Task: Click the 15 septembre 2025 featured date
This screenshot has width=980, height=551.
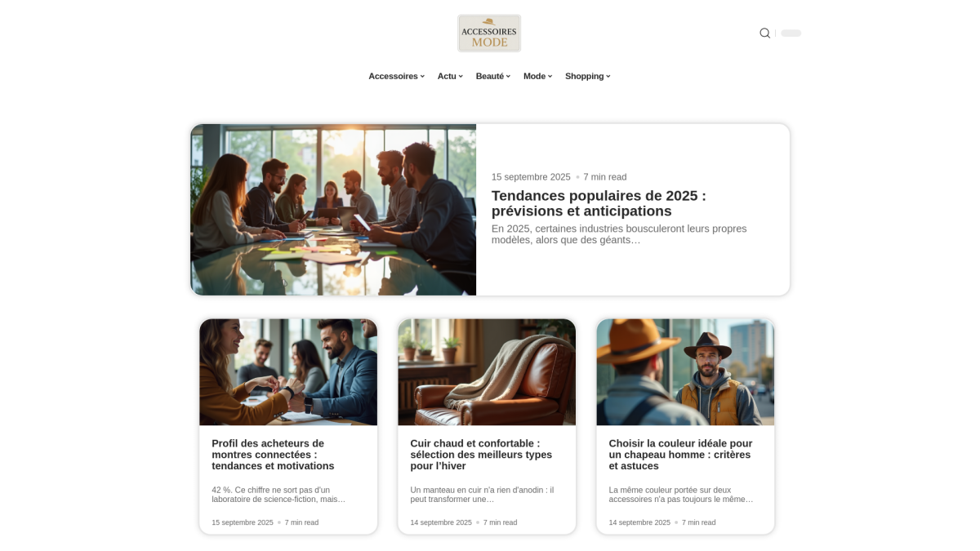Action: [531, 177]
